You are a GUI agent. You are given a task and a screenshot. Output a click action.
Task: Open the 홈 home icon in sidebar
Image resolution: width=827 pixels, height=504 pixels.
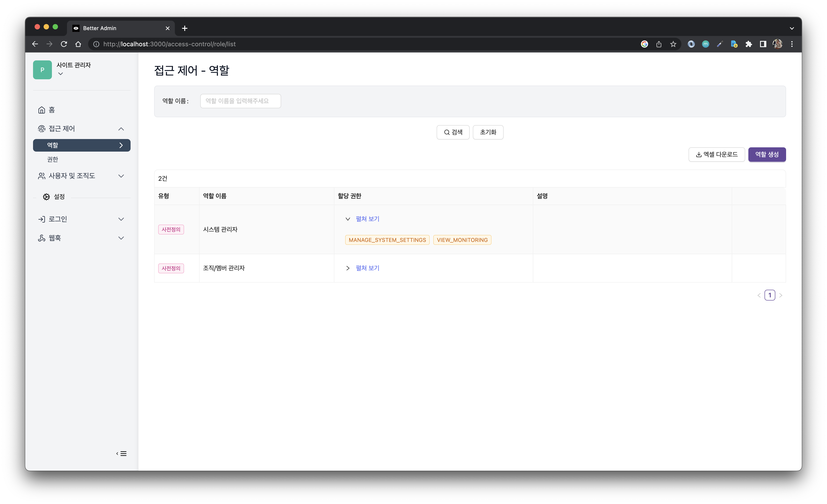pos(42,110)
